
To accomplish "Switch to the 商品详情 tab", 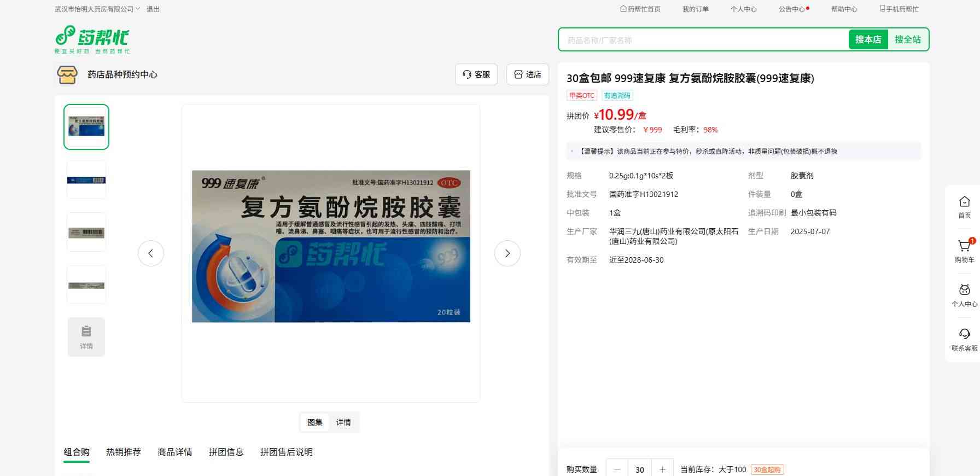I will coord(175,452).
